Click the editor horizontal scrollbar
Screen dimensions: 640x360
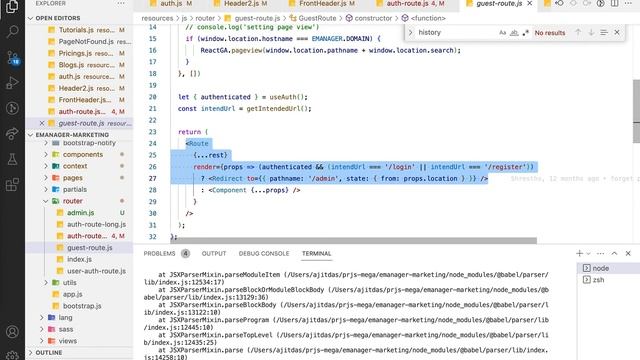pos(353,240)
